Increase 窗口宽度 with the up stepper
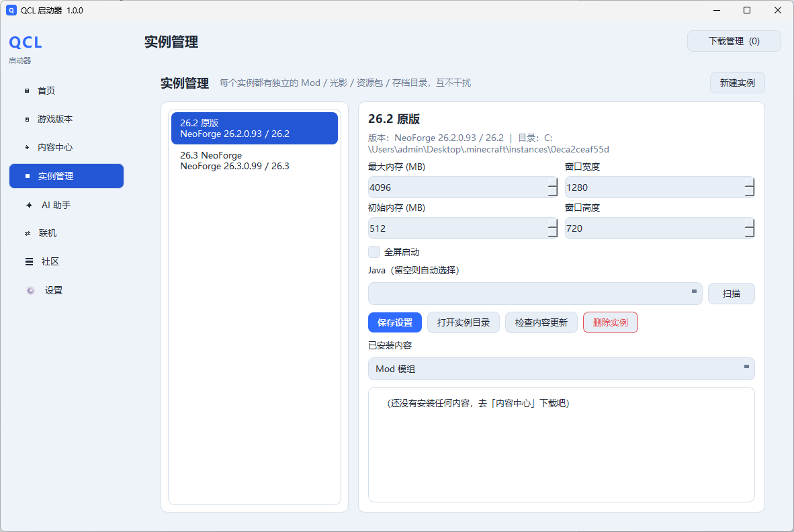The image size is (794, 532). click(750, 182)
